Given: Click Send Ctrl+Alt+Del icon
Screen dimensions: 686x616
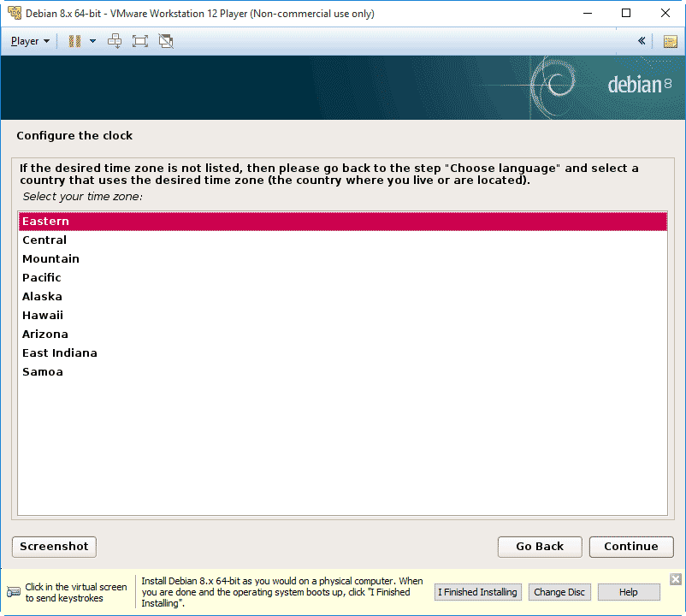Looking at the screenshot, I should (115, 41).
